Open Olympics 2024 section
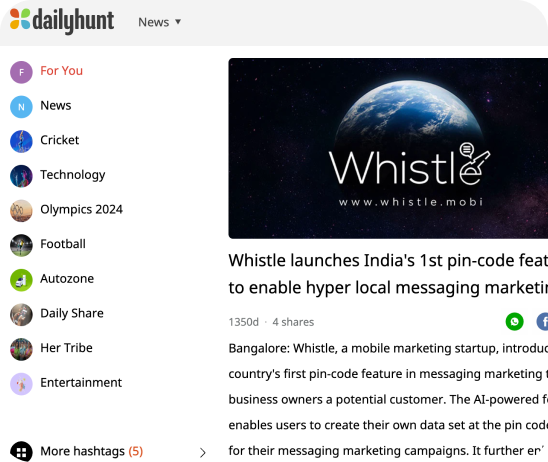 pyautogui.click(x=81, y=209)
